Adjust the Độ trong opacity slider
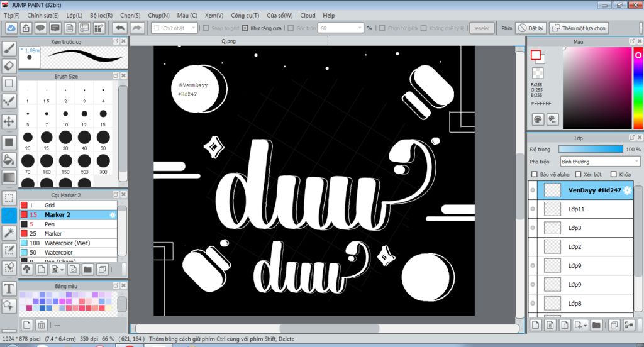 click(x=591, y=149)
